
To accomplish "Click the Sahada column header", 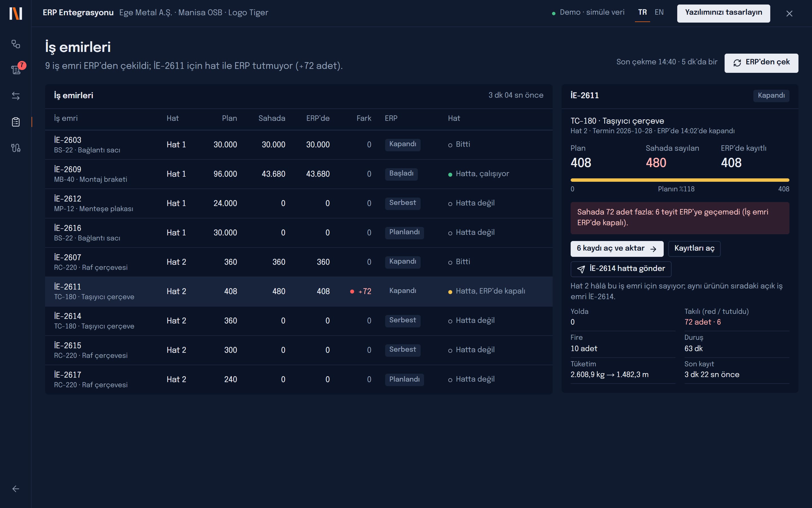I will pyautogui.click(x=272, y=118).
